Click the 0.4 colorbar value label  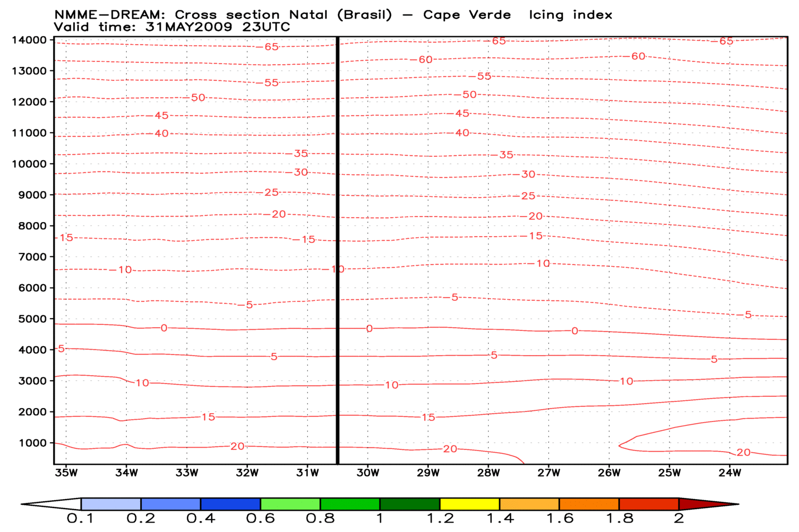coord(200,519)
